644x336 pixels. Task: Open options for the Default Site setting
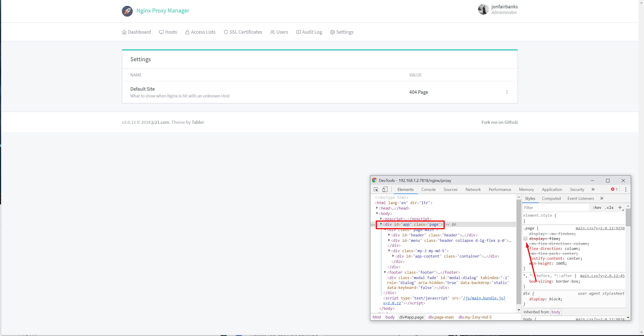click(507, 92)
